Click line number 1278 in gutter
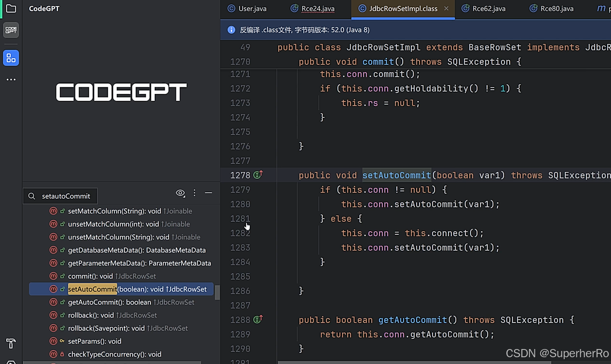Screen dimensions: 611x364 (240, 175)
